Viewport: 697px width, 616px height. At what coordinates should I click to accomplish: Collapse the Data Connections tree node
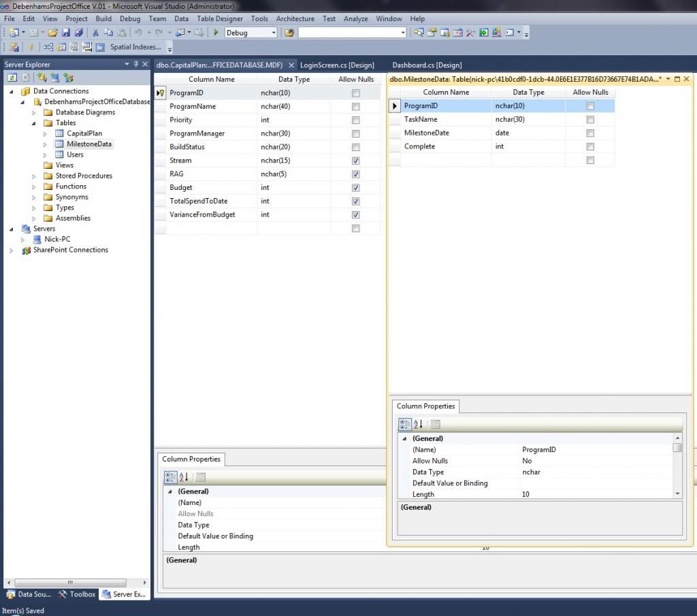pos(12,92)
